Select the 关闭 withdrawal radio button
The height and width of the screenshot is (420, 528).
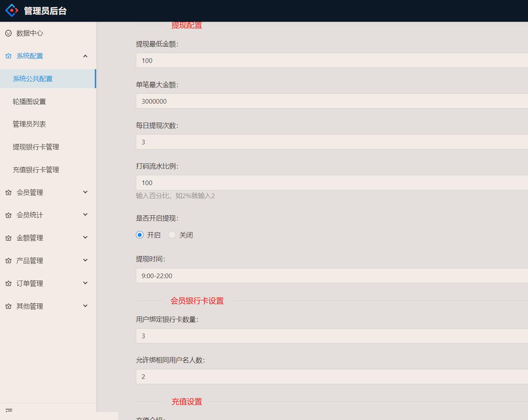(x=172, y=235)
